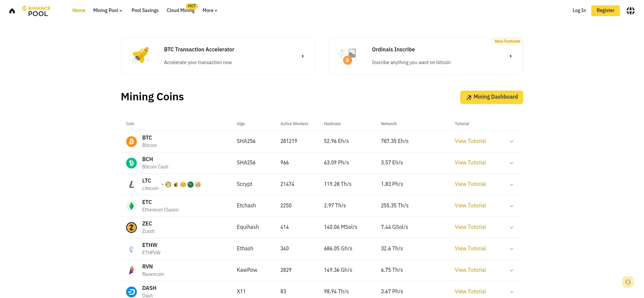The width and height of the screenshot is (644, 298).
Task: Click the arrow on BTC Transaction Accelerator card
Action: coord(303,56)
